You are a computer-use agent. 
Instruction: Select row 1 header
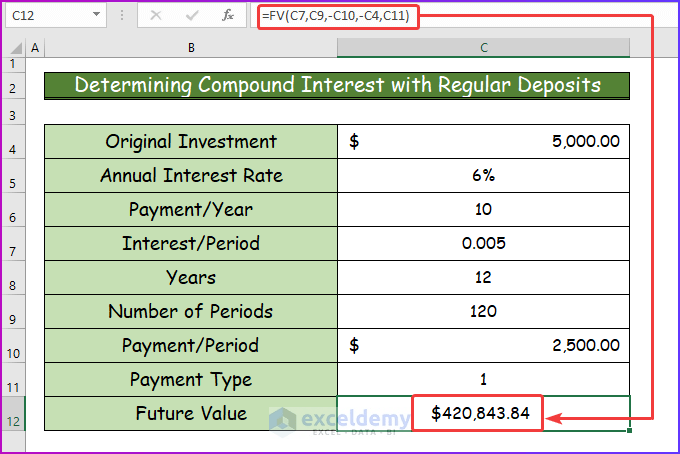[x=13, y=64]
